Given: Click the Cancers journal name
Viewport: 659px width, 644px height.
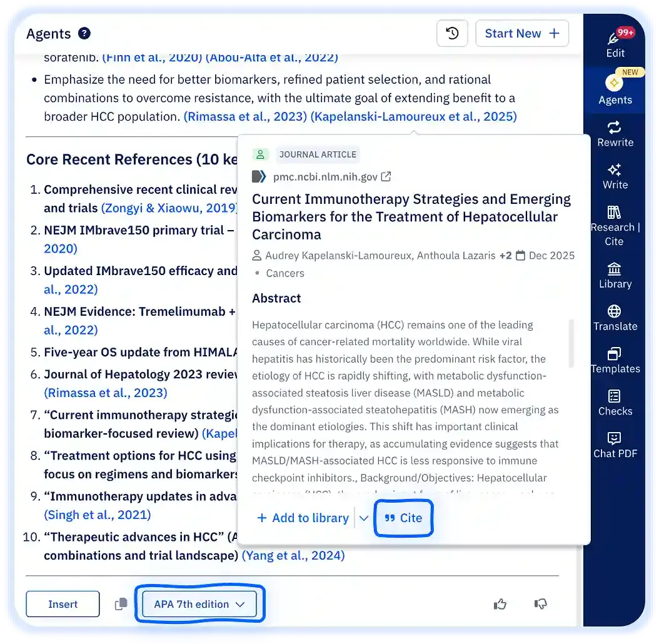Looking at the screenshot, I should (285, 273).
